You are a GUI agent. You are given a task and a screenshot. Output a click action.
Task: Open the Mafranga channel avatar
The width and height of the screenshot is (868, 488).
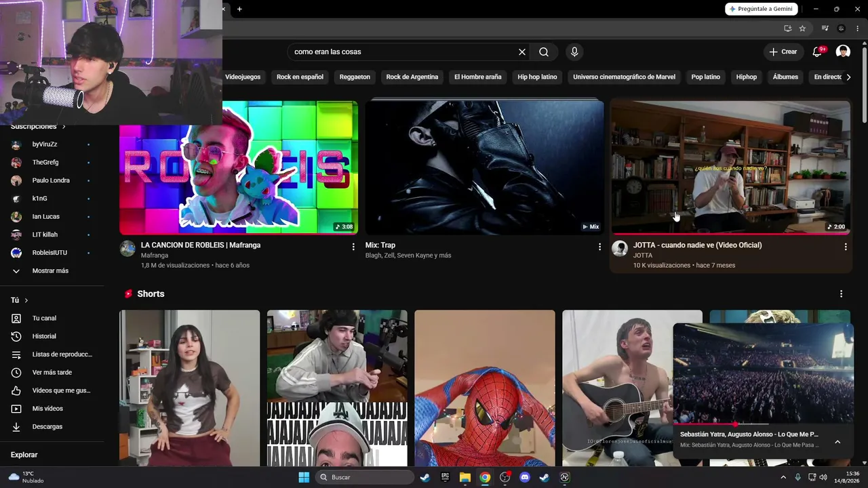(127, 248)
